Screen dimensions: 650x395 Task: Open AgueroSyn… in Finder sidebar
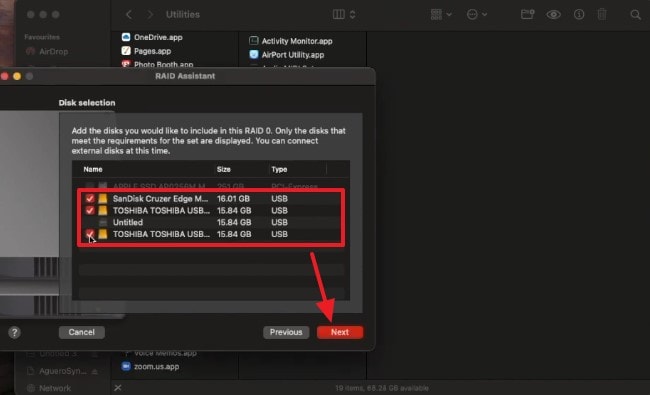pos(63,371)
